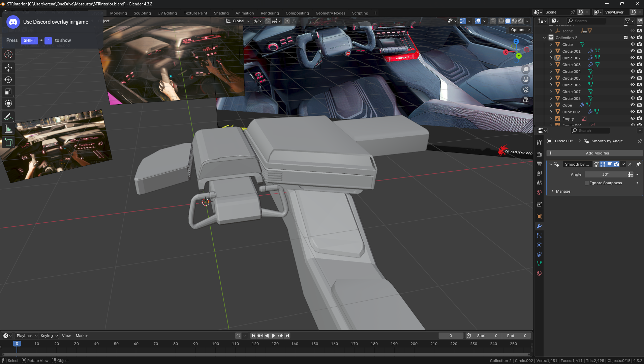Toggle viewport overlays display
Screen dimensions: 644x364
coord(478,21)
